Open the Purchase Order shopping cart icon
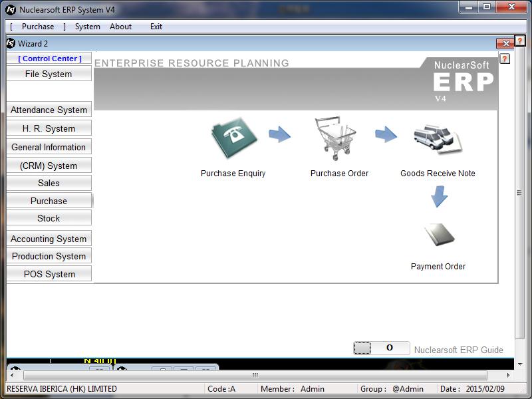The height and width of the screenshot is (399, 532). click(335, 138)
